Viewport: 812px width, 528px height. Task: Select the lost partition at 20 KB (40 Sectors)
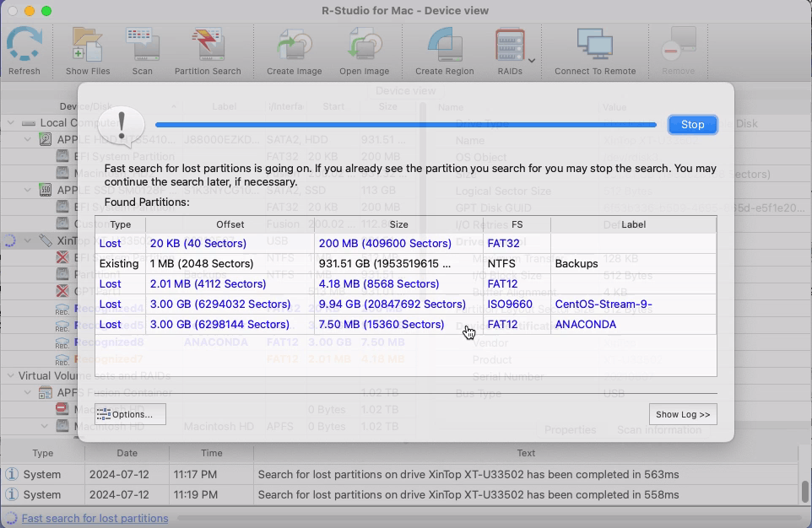click(405, 243)
